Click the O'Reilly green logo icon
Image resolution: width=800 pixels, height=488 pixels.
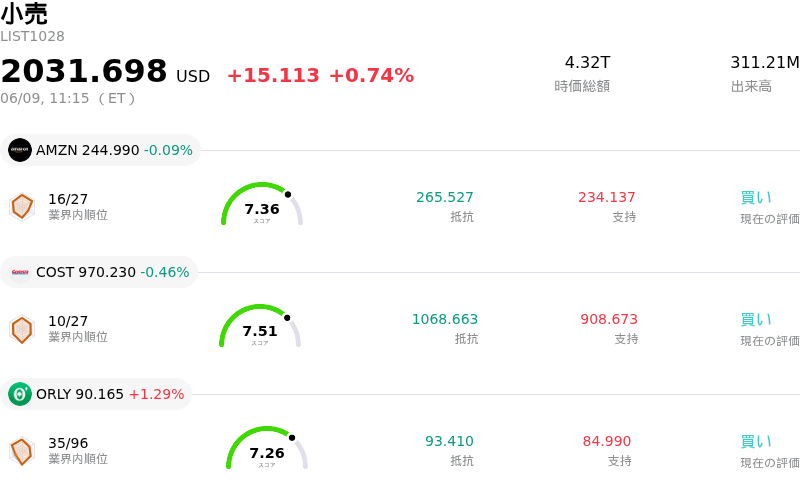(x=20, y=394)
